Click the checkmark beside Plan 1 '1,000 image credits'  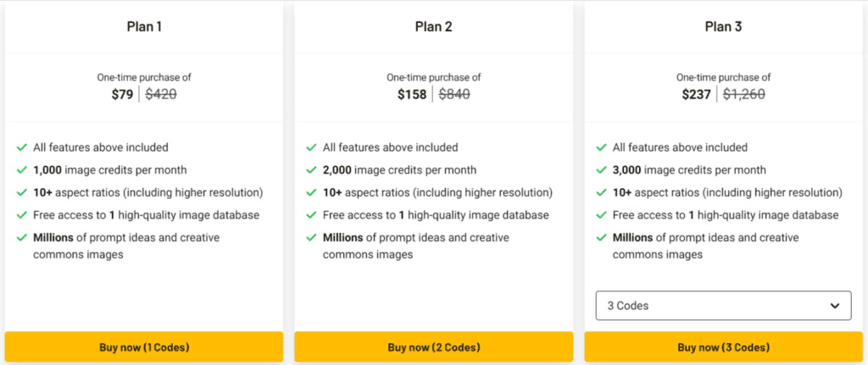click(22, 170)
